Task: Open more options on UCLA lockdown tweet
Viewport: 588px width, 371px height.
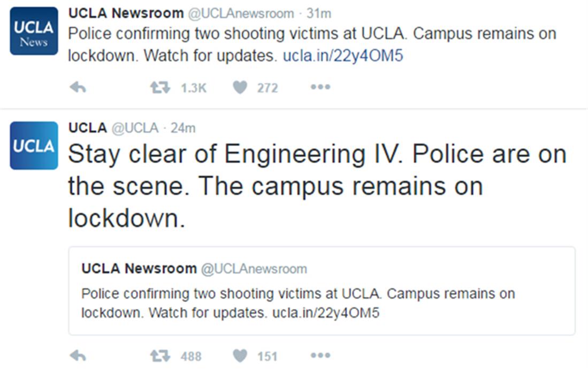Action: tap(320, 355)
